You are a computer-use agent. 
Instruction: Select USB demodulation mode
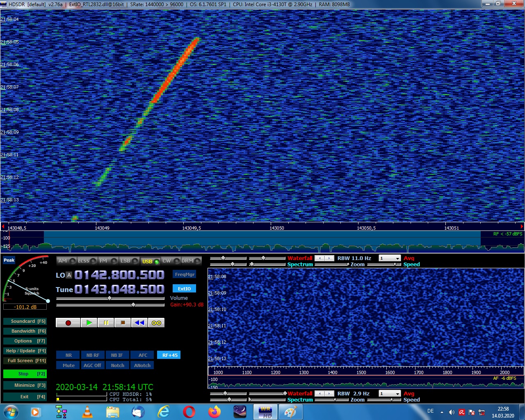tap(150, 261)
